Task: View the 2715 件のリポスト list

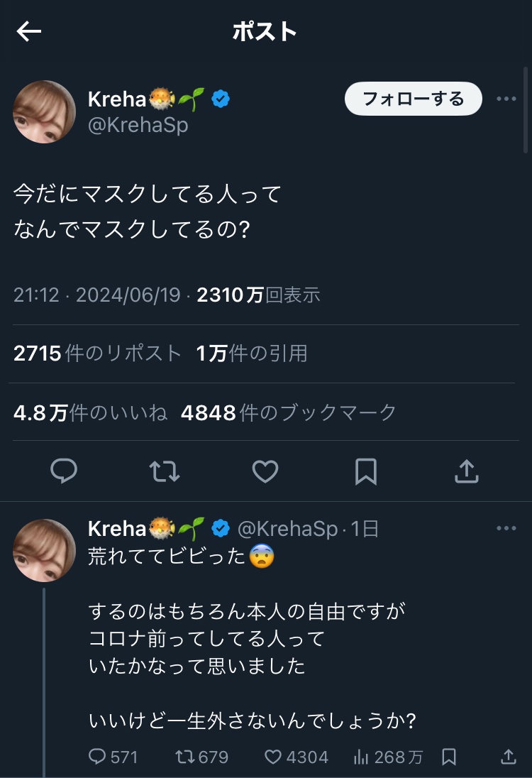Action: [x=97, y=354]
